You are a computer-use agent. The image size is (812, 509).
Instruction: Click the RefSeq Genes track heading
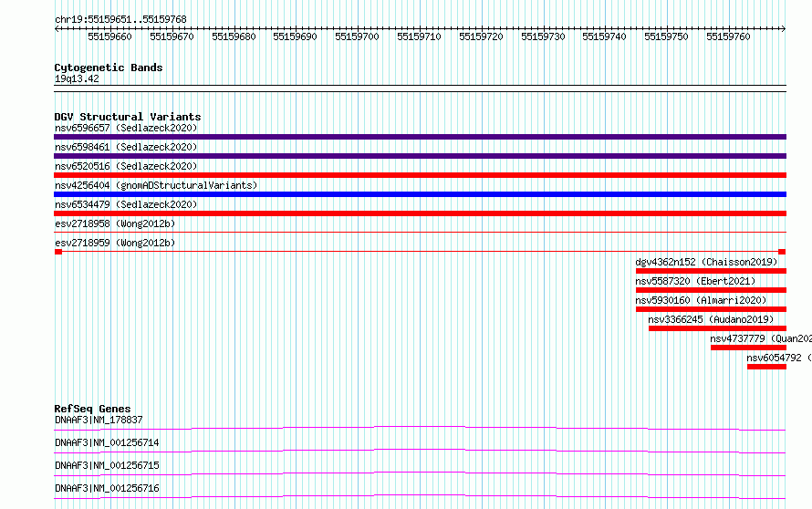(92, 409)
